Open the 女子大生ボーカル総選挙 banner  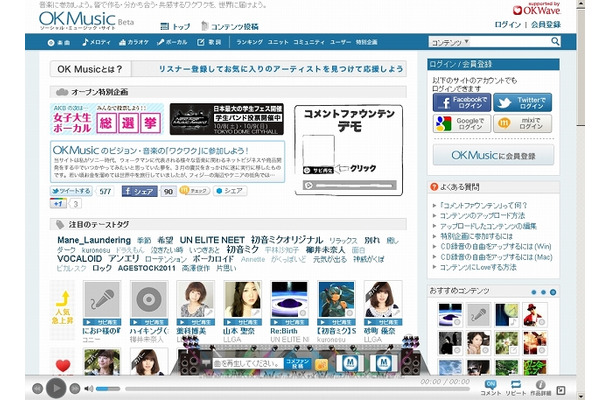click(107, 119)
